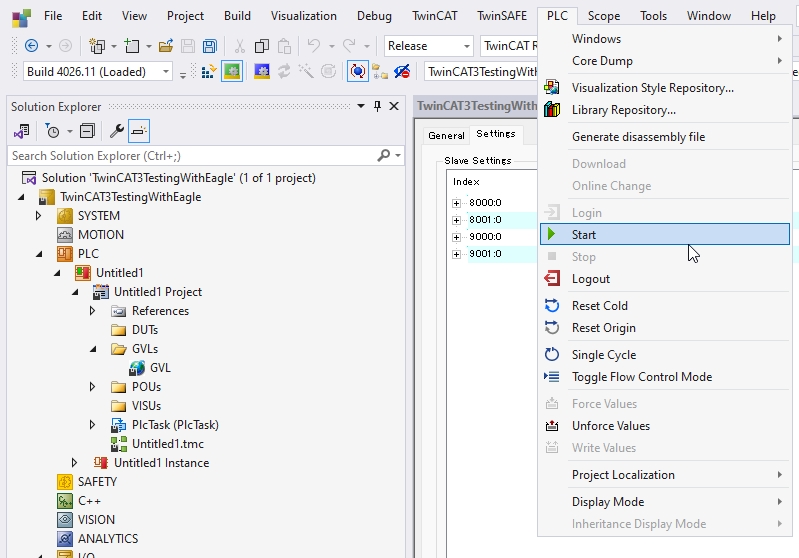
Task: Pin the Solution Explorer panel
Action: point(377,106)
